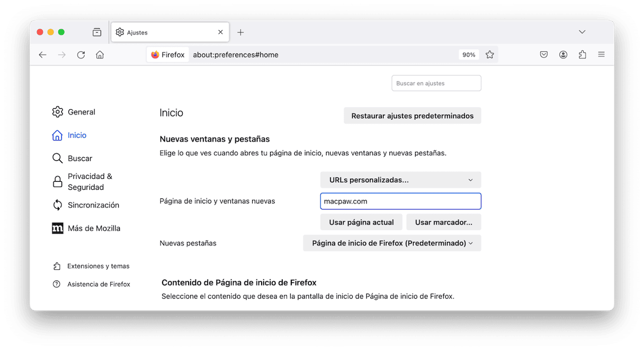Open General settings category

[74, 112]
